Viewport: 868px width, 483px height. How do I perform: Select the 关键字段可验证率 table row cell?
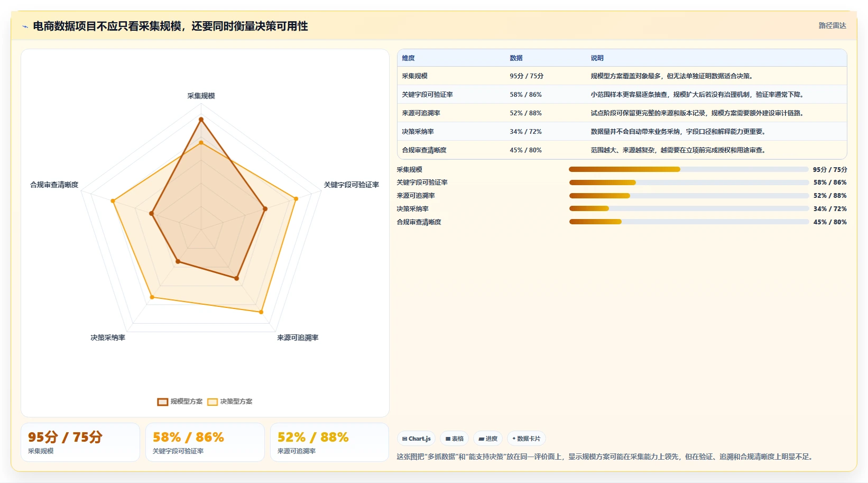(x=427, y=95)
